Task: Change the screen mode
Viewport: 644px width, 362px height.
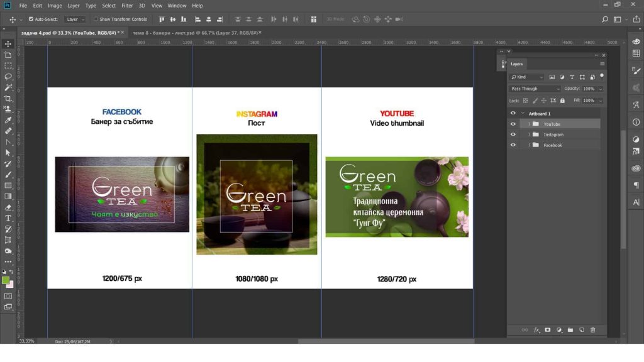Action: coord(8,307)
